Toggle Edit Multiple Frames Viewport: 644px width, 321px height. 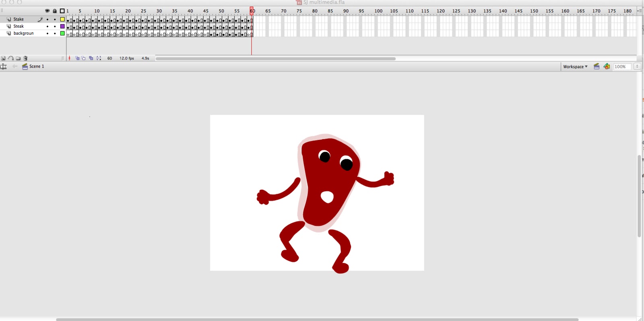[x=91, y=58]
